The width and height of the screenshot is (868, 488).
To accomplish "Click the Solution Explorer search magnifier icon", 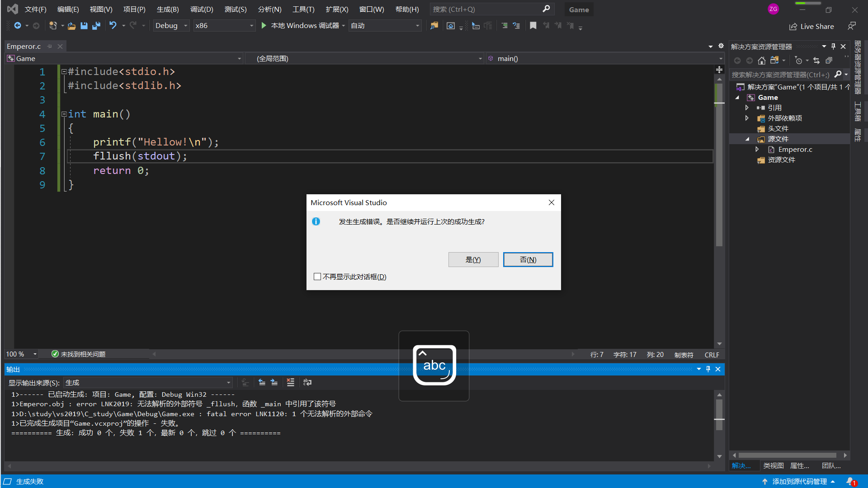I will point(838,74).
